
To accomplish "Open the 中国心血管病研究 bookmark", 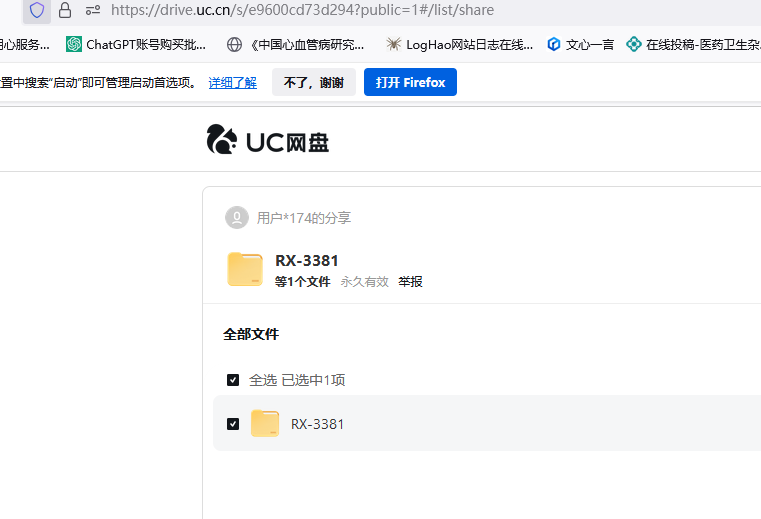I will (296, 45).
